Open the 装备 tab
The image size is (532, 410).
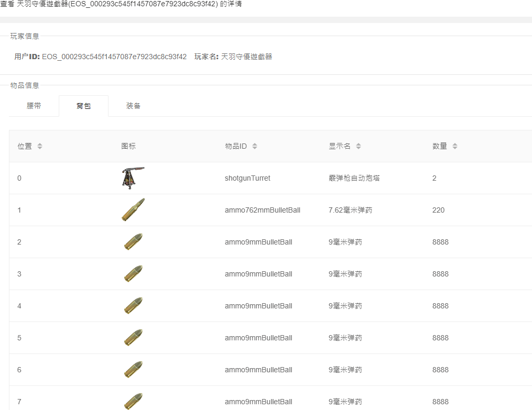pos(133,106)
